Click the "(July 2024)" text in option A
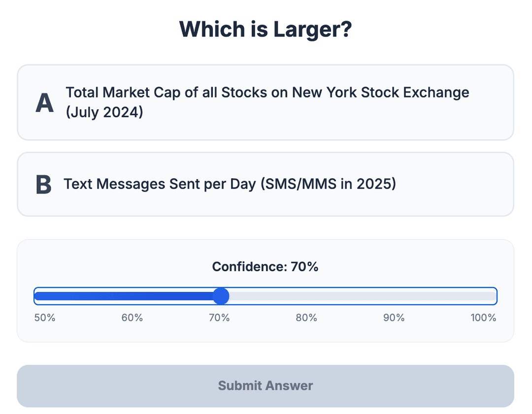 (x=104, y=113)
